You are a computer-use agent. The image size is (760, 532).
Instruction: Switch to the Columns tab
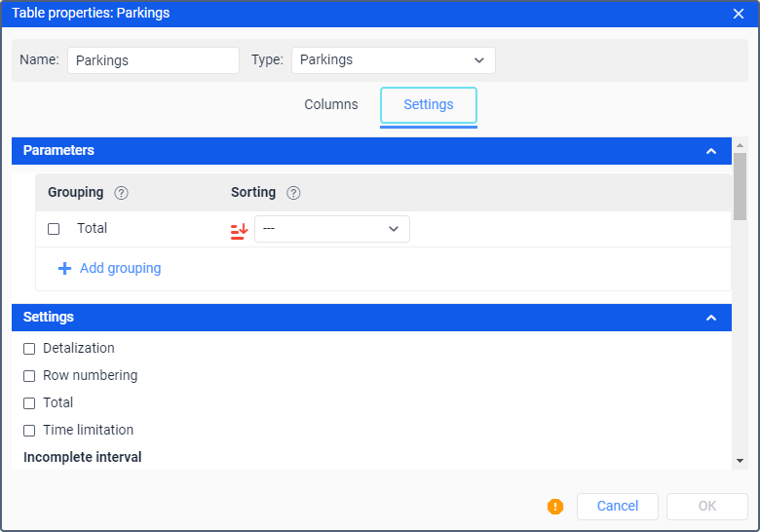[331, 105]
